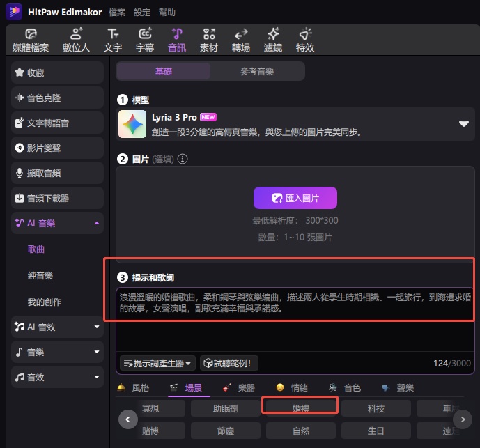
Task: Open the 特效 effects panel
Action: click(x=305, y=40)
